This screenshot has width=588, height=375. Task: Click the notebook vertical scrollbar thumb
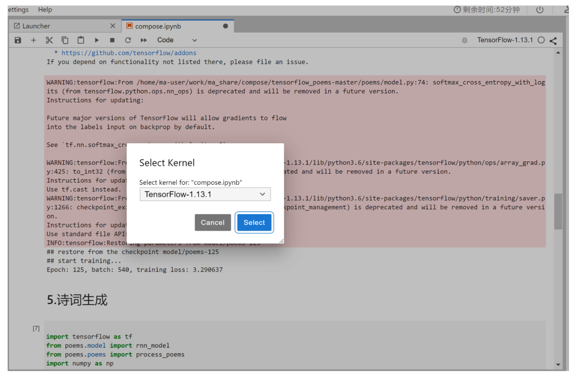pyautogui.click(x=558, y=211)
